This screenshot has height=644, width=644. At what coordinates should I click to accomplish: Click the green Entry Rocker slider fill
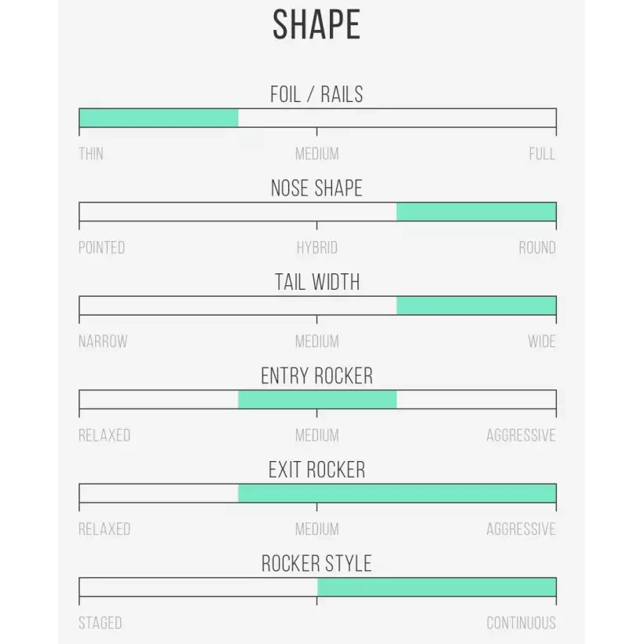coord(317,399)
